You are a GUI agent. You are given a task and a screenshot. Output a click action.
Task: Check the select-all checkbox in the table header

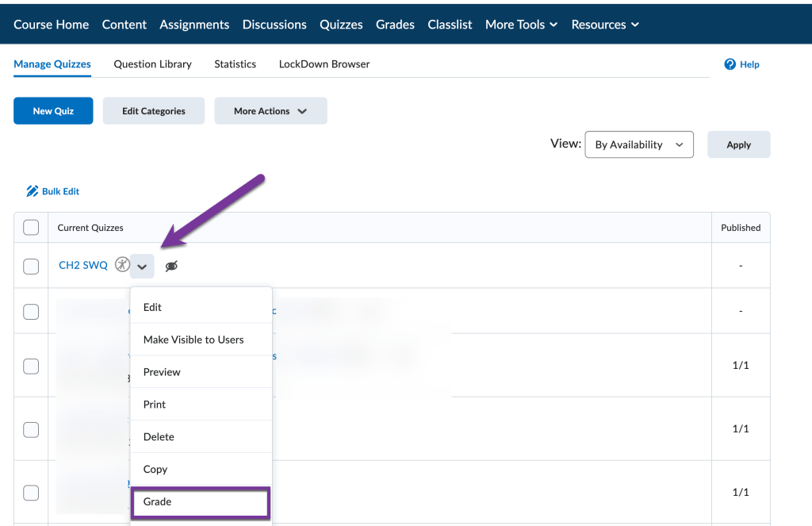point(31,228)
